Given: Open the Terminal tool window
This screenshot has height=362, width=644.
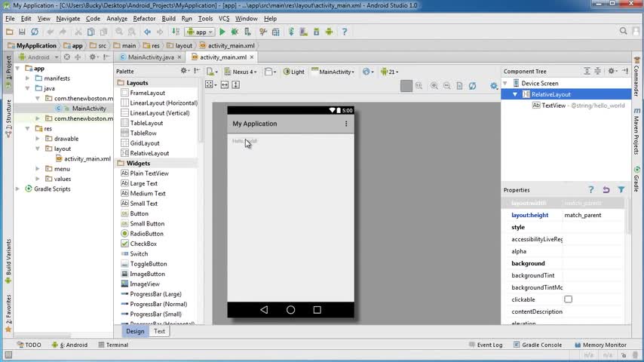Looking at the screenshot, I should pos(116,345).
